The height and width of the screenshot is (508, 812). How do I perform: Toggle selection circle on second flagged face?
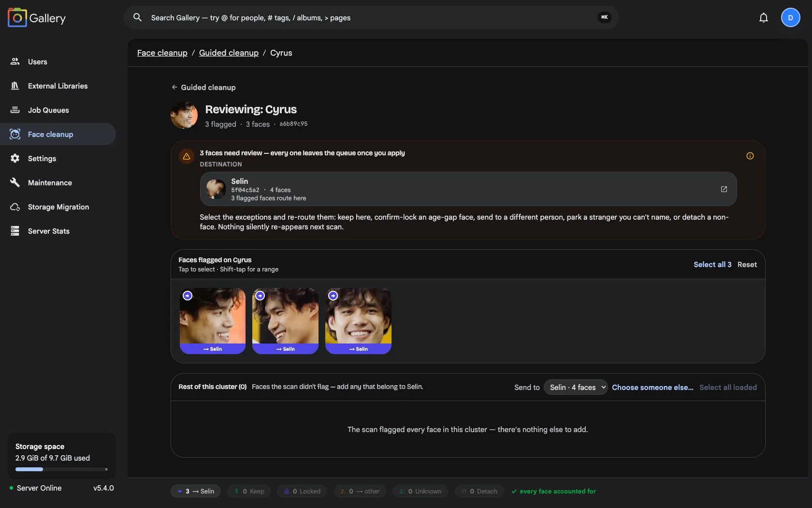click(x=260, y=296)
